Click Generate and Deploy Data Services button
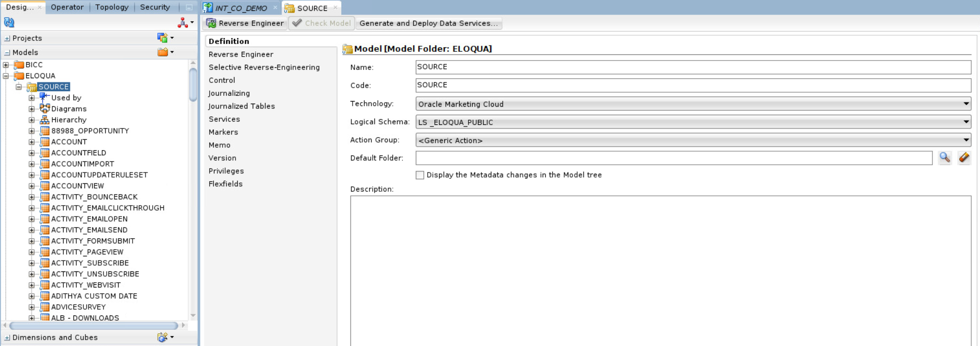 pyautogui.click(x=428, y=23)
